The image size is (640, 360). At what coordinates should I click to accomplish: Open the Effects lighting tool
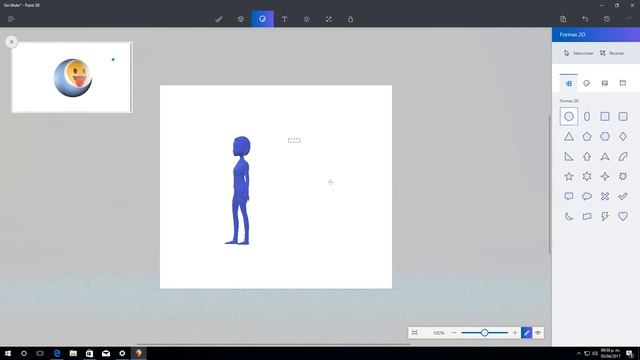pyautogui.click(x=307, y=19)
